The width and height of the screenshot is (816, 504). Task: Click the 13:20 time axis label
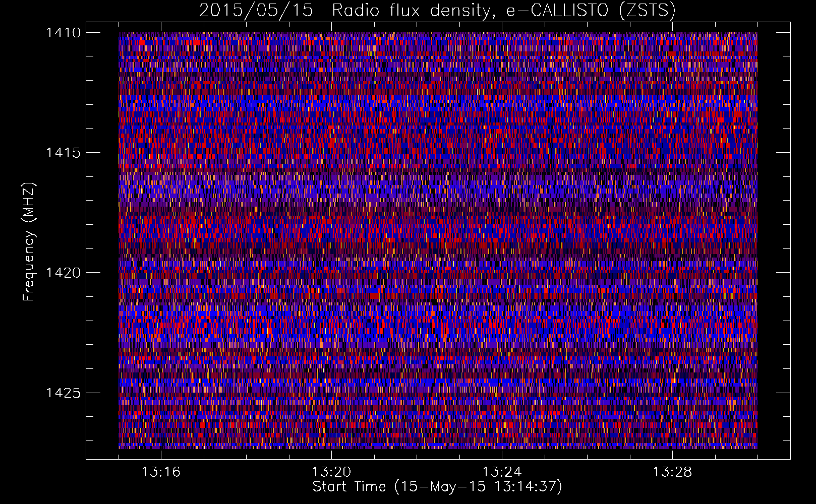[331, 472]
